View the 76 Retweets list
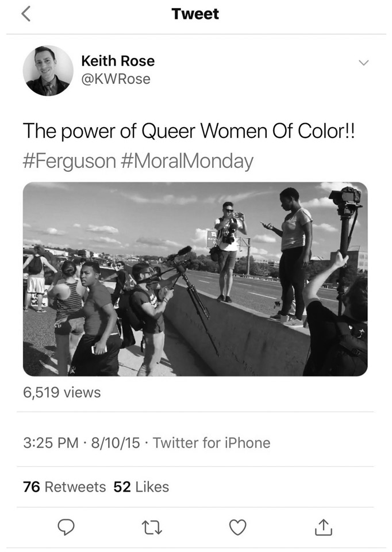The height and width of the screenshot is (552, 392). (64, 487)
